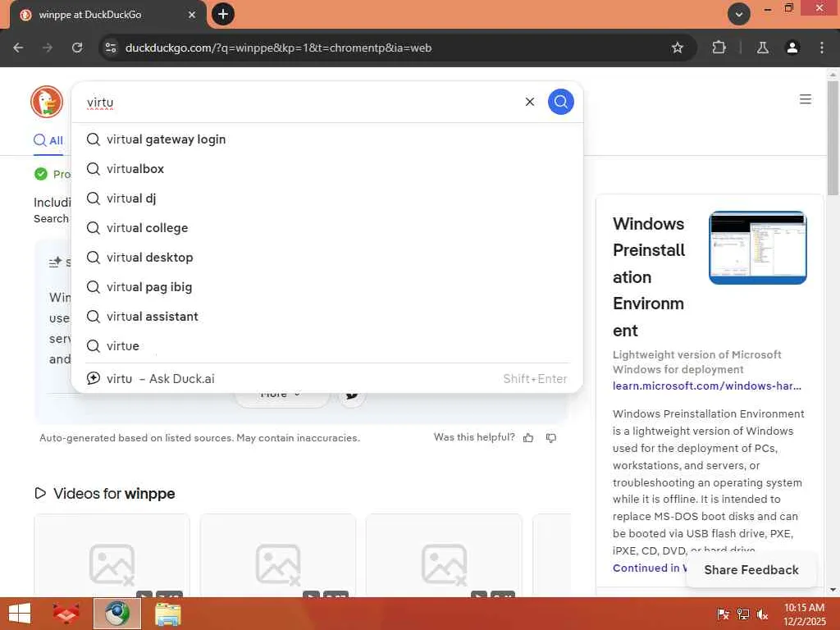Open a new tab with plus button

(223, 14)
